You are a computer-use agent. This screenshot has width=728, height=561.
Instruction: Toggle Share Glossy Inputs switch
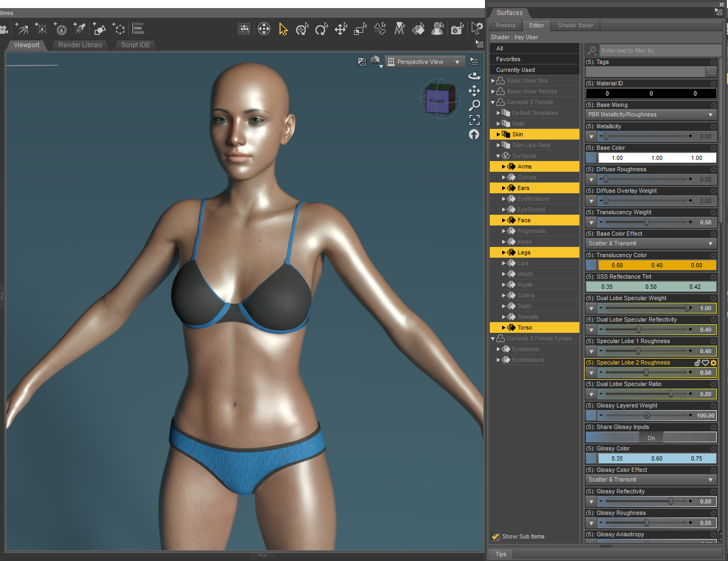(651, 438)
